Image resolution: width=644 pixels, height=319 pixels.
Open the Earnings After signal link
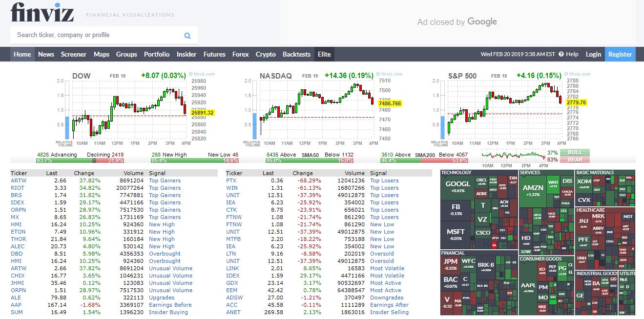[x=389, y=305]
